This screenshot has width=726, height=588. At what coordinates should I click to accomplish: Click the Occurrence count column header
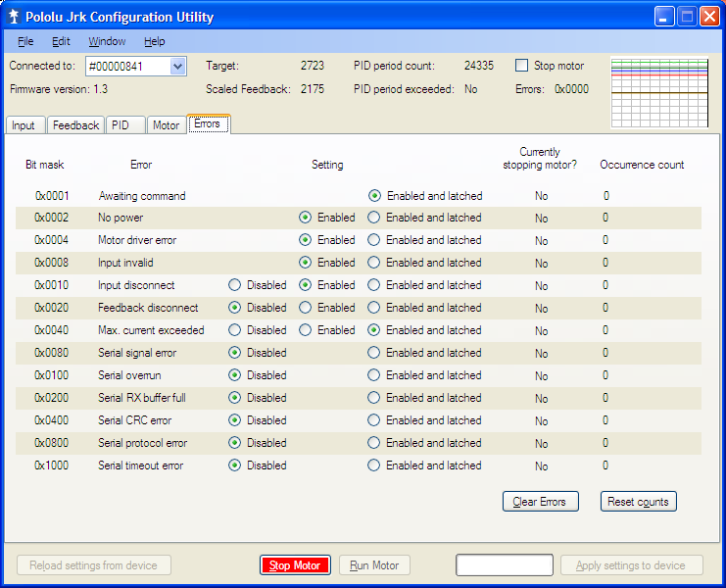[642, 165]
